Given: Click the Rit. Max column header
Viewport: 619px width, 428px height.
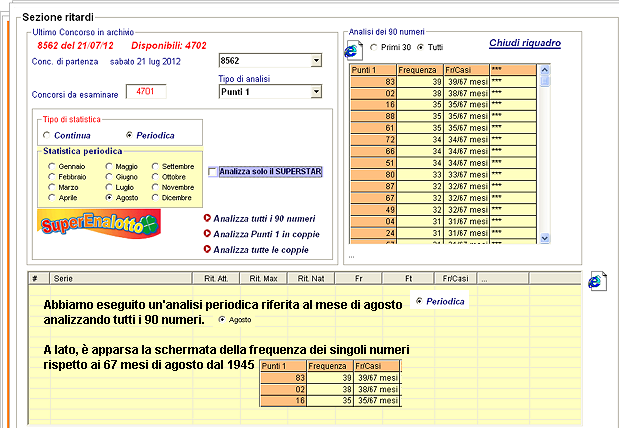Looking at the screenshot, I should 263,278.
